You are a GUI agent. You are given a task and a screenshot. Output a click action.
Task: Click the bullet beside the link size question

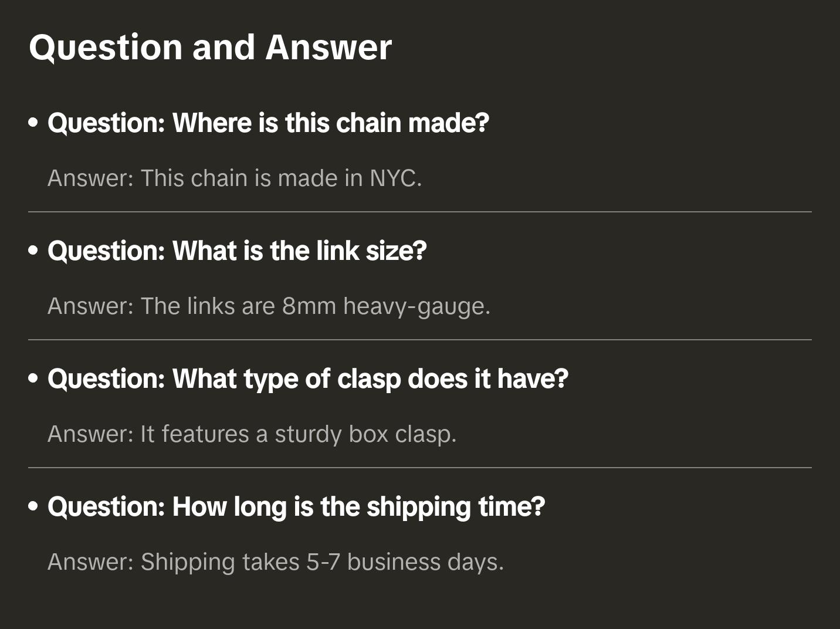coord(33,251)
